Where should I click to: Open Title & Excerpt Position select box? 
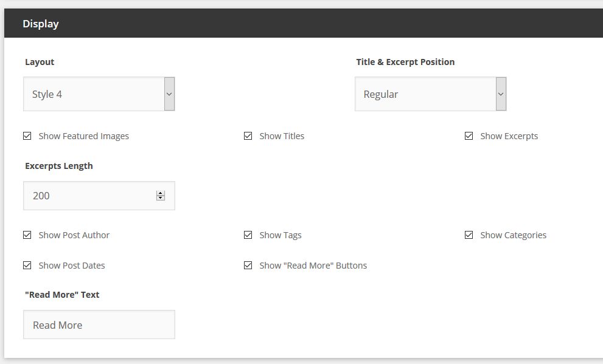(430, 94)
